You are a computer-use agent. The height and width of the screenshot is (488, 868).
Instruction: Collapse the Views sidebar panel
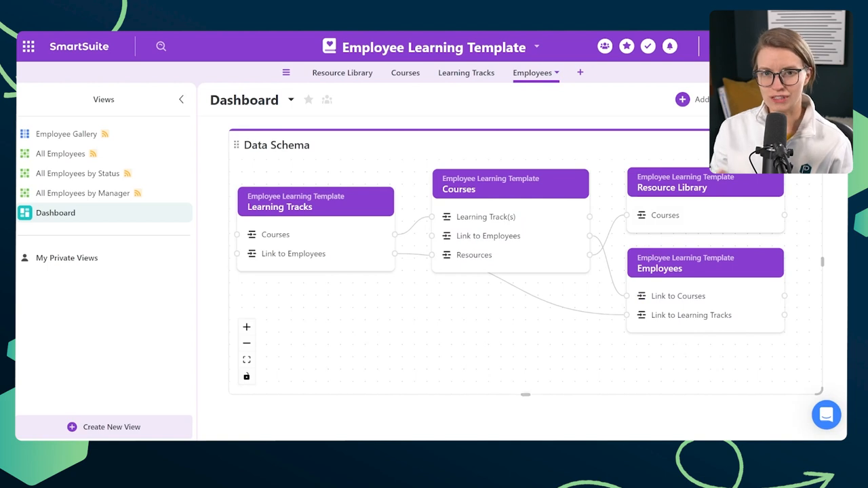tap(181, 99)
